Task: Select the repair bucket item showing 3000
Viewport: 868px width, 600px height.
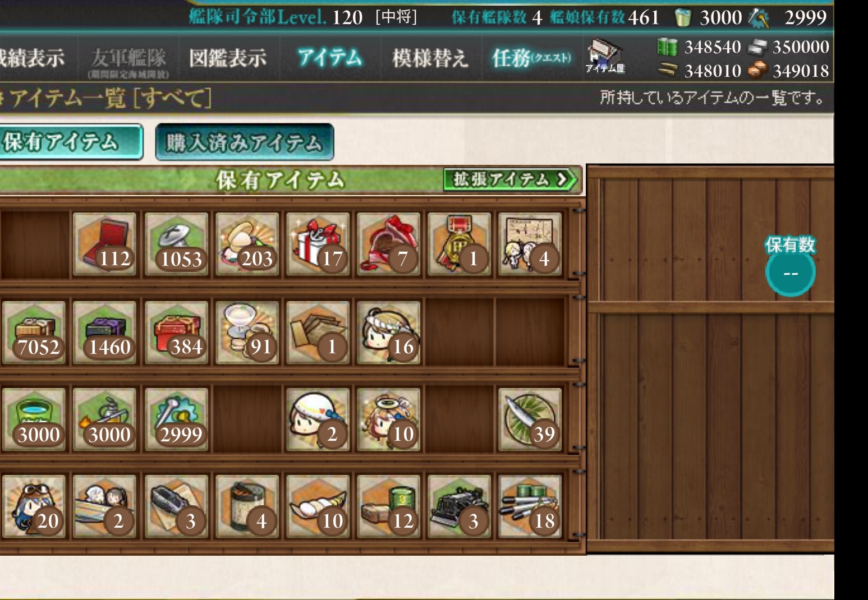Action: 34,419
